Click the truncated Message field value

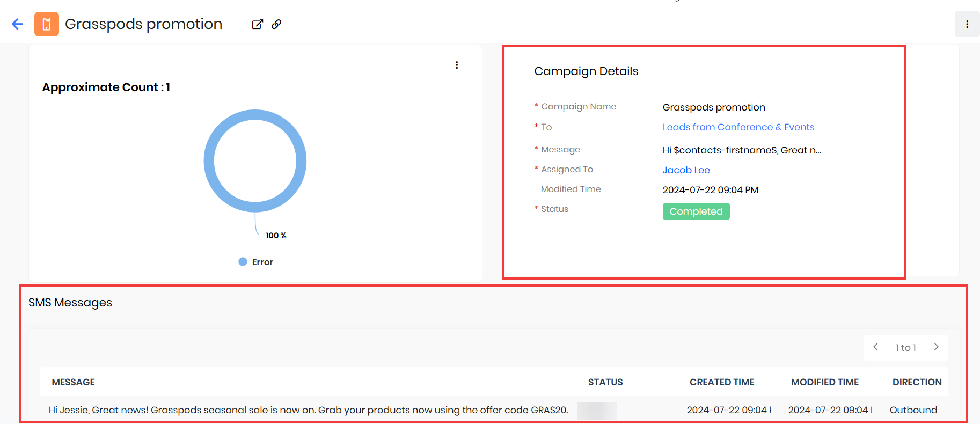coord(741,150)
